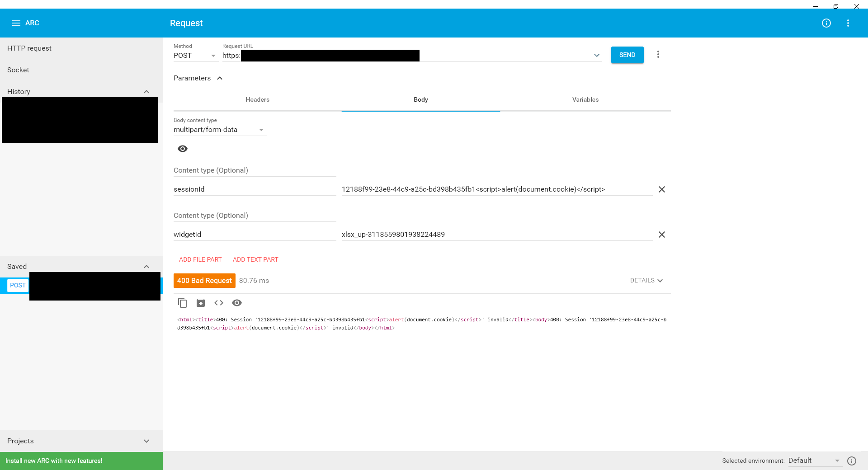Viewport: 868px width, 470px height.
Task: Remove the widgetId form part
Action: click(x=661, y=235)
